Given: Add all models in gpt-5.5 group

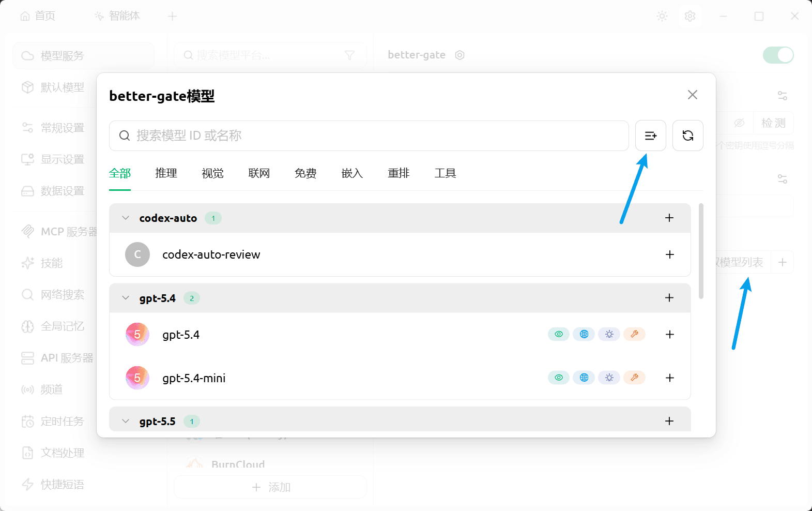Looking at the screenshot, I should point(669,421).
